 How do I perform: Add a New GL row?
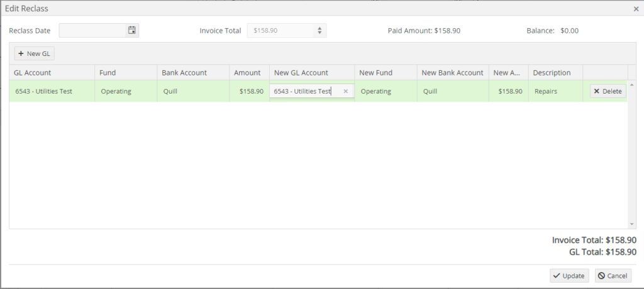tap(34, 53)
